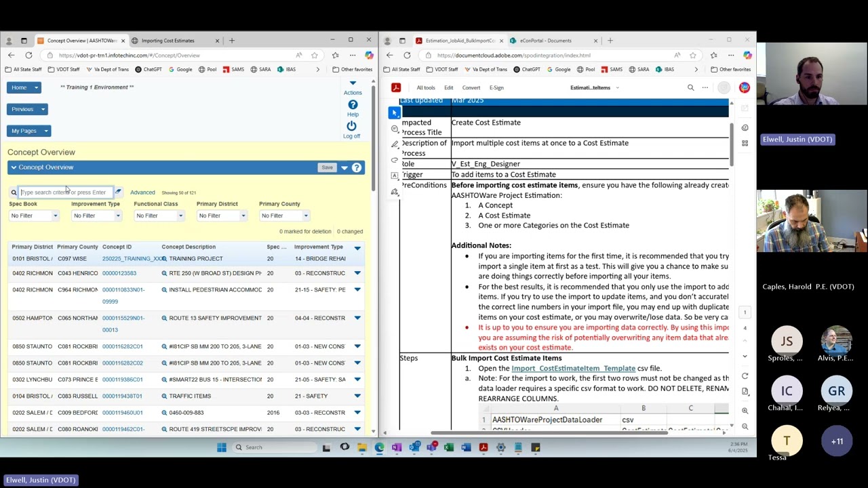Viewport: 868px width, 488px height.
Task: Open concept 250225_TRAINING link
Action: click(132, 259)
